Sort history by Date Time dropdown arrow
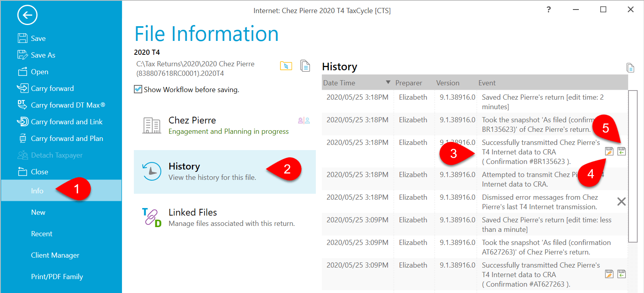Screen dimensions: 644x293 388,83
